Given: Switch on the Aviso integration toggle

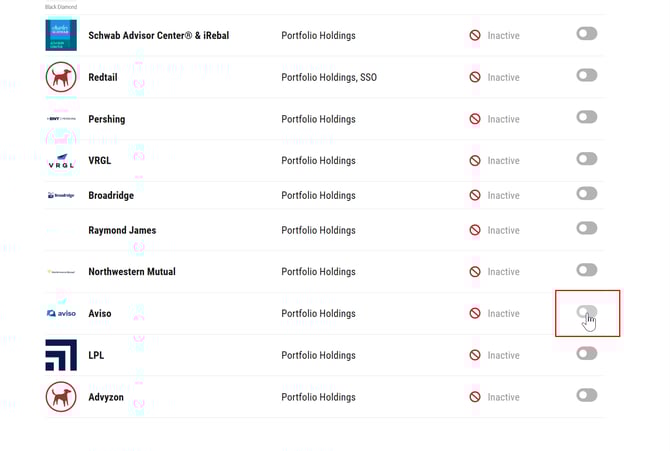Looking at the screenshot, I should point(587,312).
